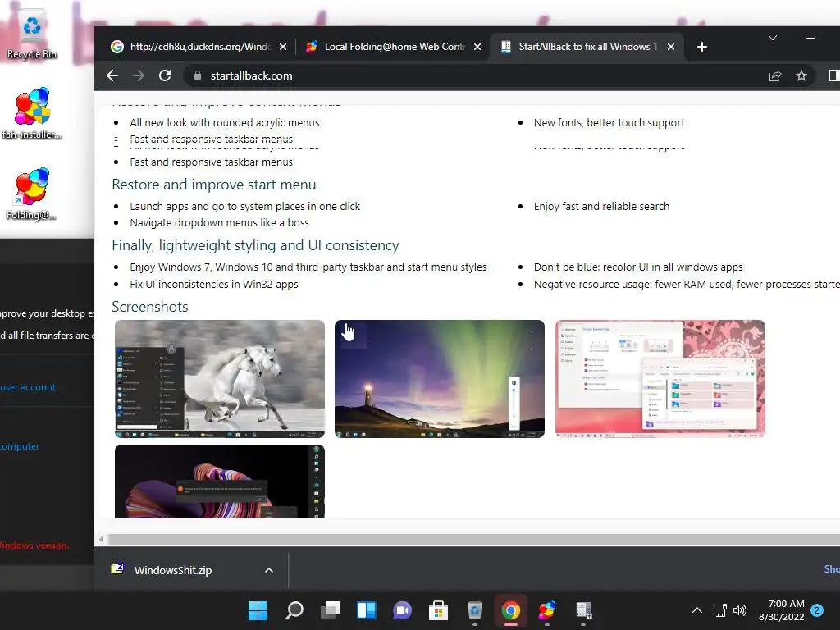The width and height of the screenshot is (840, 630).
Task: Expand options for WindowsShit.zip download
Action: (x=269, y=571)
